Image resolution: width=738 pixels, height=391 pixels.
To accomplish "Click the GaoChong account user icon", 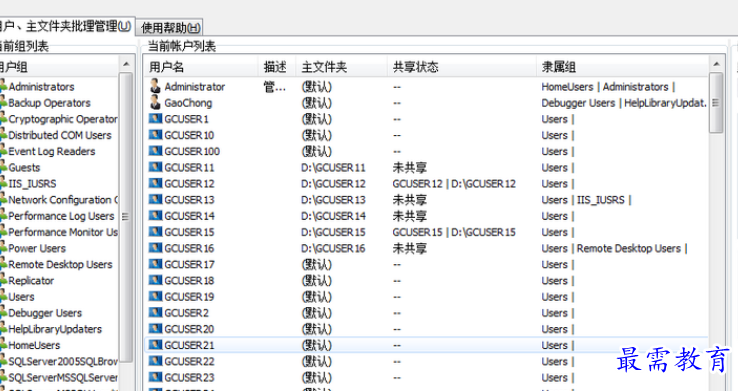I will tap(155, 102).
